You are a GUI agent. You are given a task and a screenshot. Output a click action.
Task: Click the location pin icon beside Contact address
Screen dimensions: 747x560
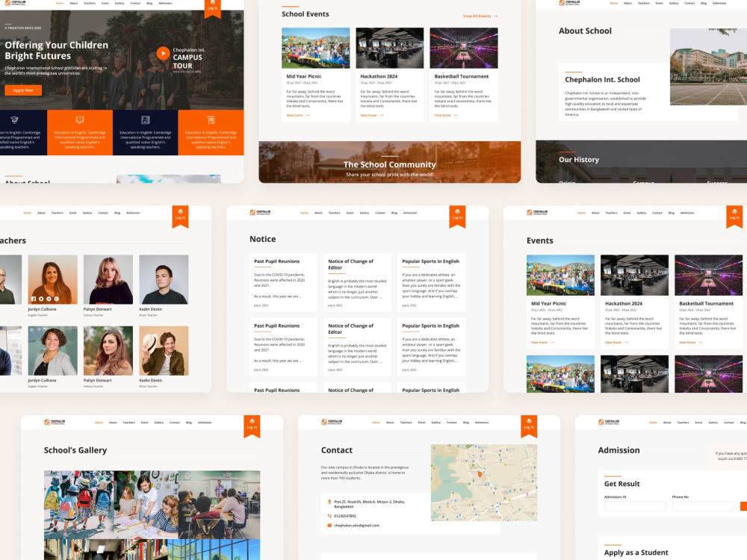click(329, 502)
